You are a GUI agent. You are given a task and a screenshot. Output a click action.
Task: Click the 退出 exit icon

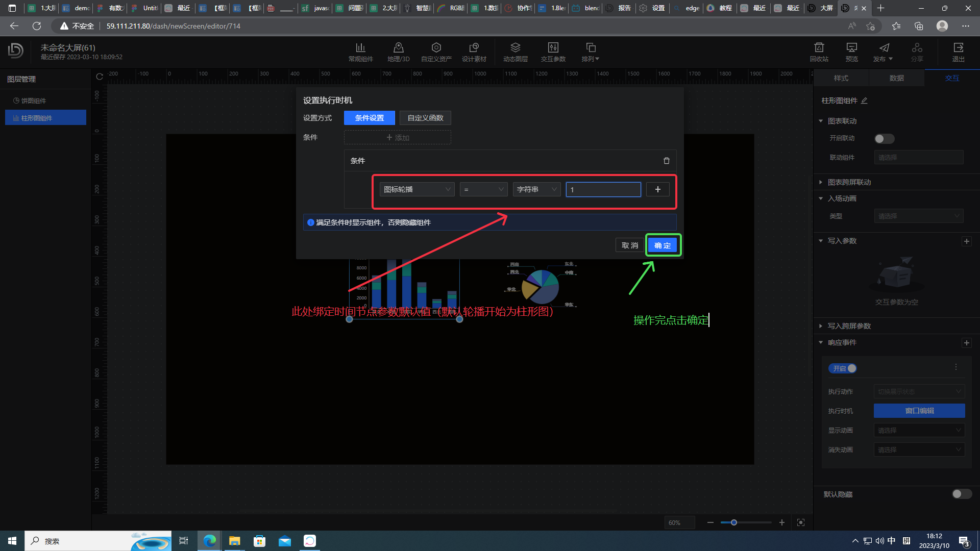click(958, 52)
